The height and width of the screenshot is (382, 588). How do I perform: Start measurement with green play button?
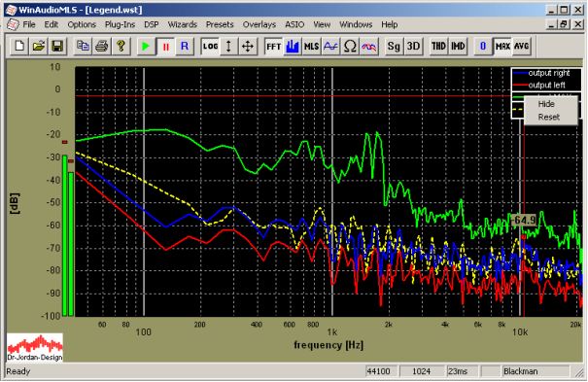(146, 47)
